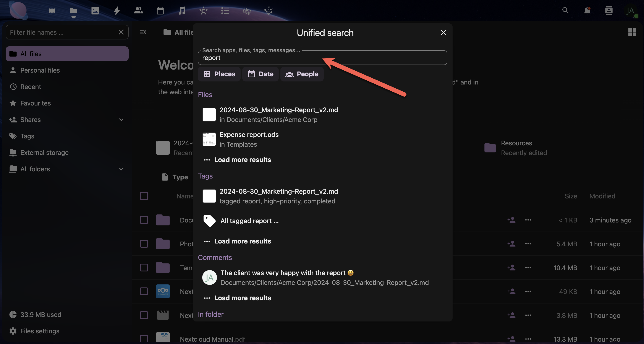Expand the Shares sidebar section
Screen dimensions: 644x344
(121, 120)
